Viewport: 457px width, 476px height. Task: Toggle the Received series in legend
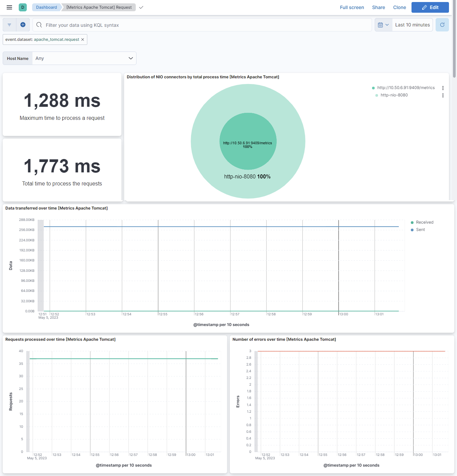(424, 222)
